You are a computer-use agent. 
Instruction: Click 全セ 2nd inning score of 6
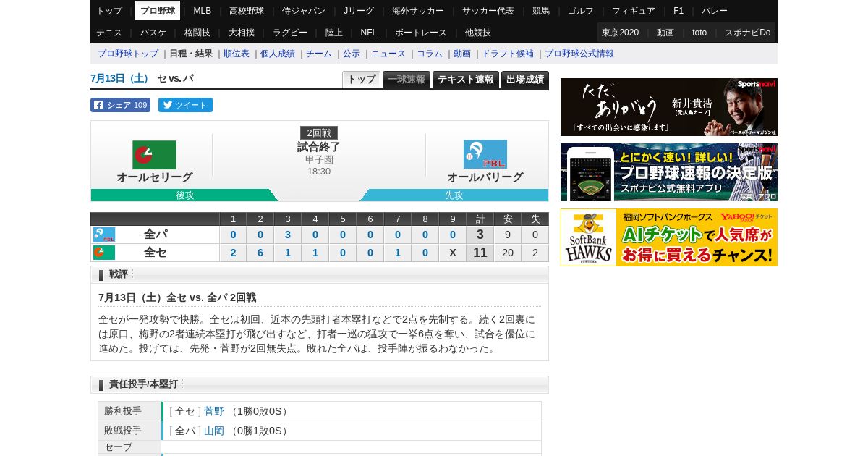(260, 253)
